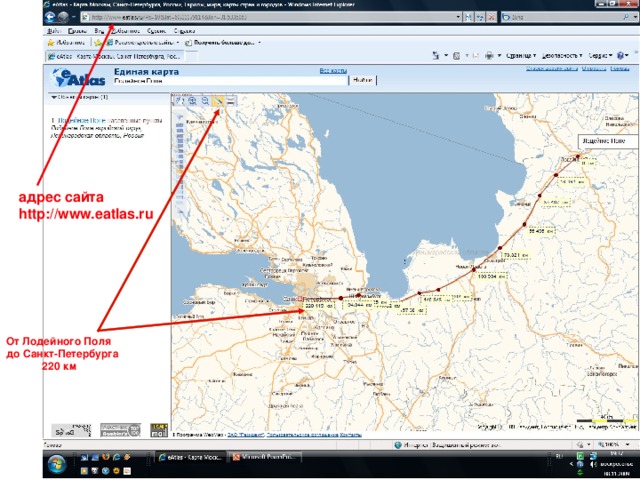Select the pan hand tool on map toolbar
This screenshot has height=480, width=640.
tap(179, 101)
